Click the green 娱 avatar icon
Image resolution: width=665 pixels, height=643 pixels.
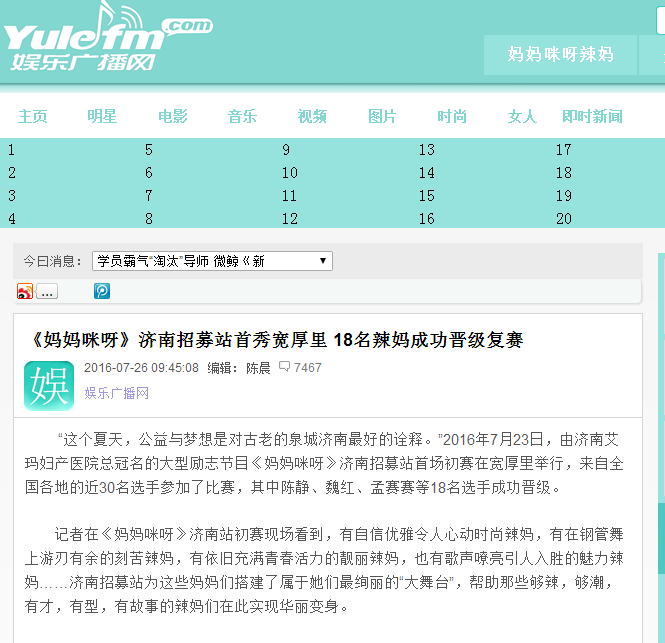pyautogui.click(x=48, y=385)
